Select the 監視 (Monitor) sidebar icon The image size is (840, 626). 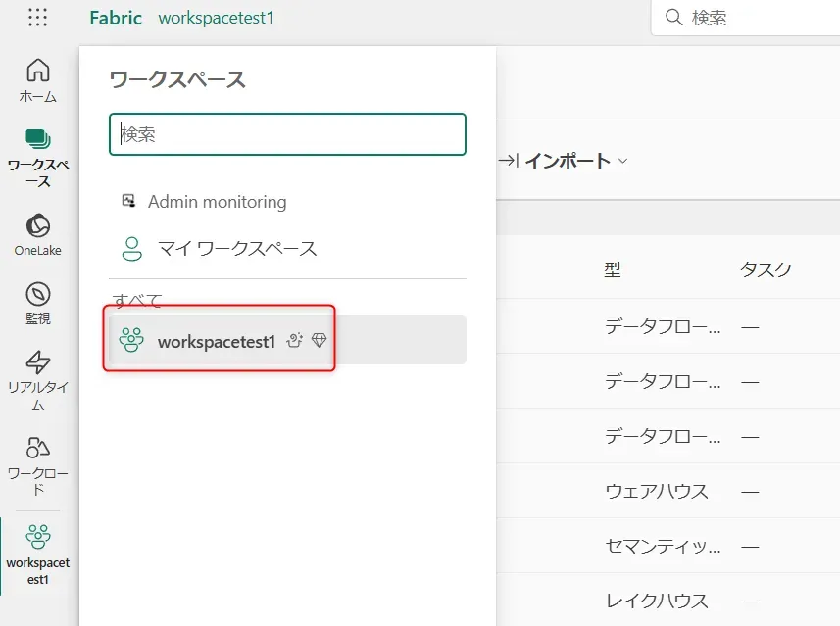pyautogui.click(x=37, y=299)
